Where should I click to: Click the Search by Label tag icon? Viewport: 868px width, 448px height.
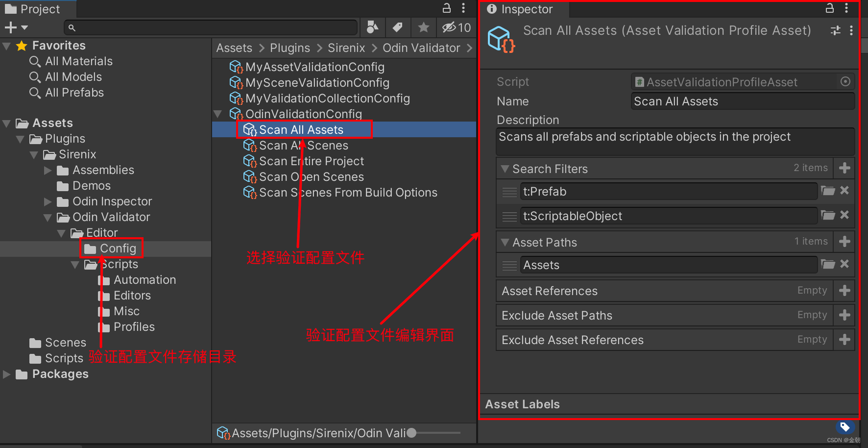pos(398,27)
